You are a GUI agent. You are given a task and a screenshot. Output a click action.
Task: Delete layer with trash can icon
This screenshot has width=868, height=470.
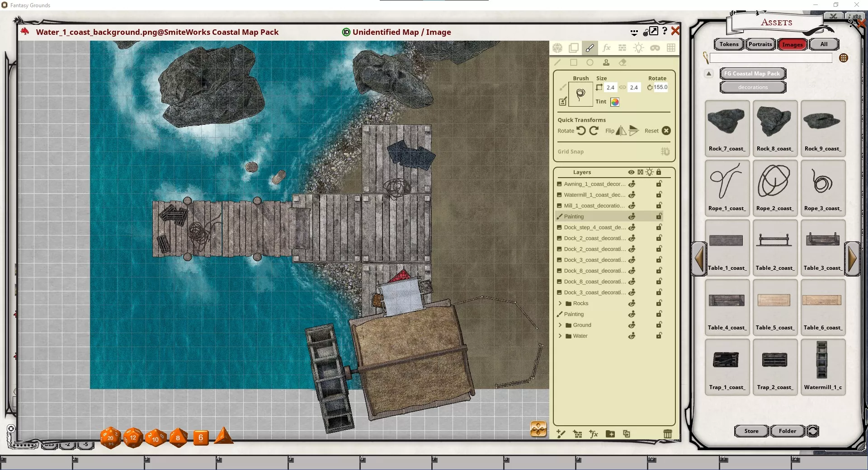click(667, 434)
